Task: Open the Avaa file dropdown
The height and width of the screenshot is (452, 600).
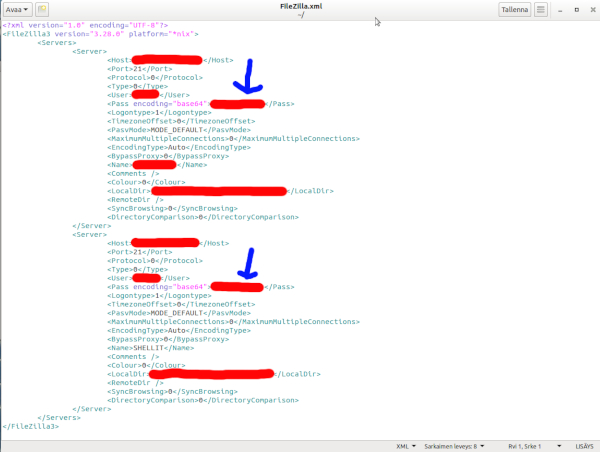Action: pyautogui.click(x=17, y=10)
